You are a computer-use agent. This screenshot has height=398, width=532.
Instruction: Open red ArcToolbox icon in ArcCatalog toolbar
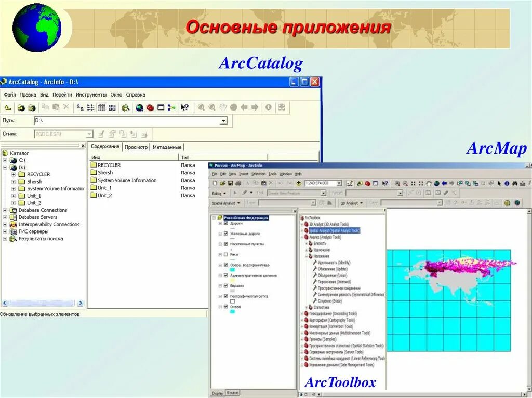point(150,107)
